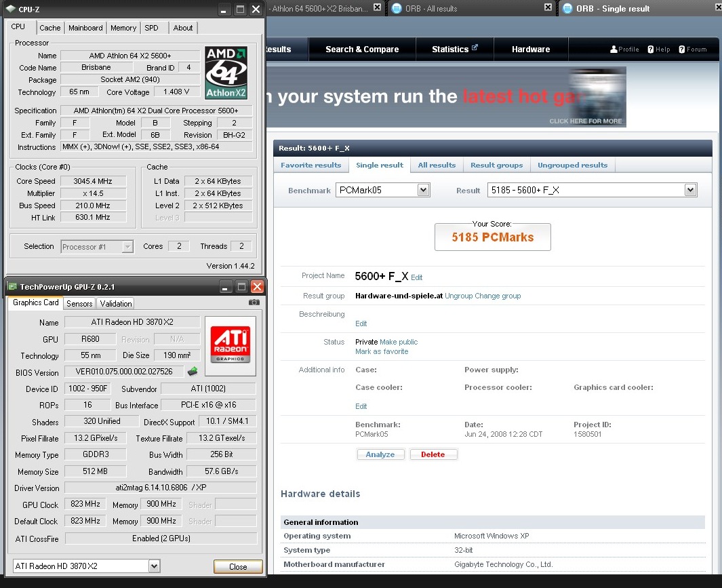
Task: Click the ORB - Single result tab globe icon
Action: point(567,8)
